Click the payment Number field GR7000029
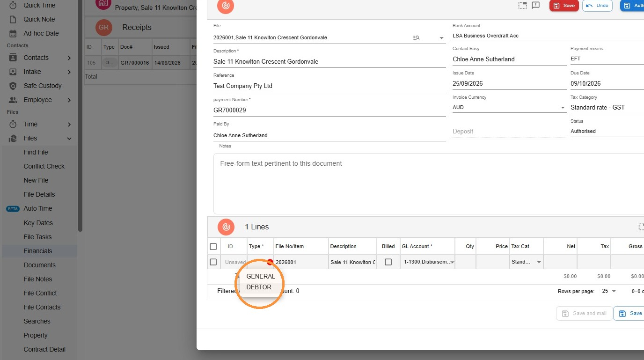The width and height of the screenshot is (644, 360). point(329,110)
